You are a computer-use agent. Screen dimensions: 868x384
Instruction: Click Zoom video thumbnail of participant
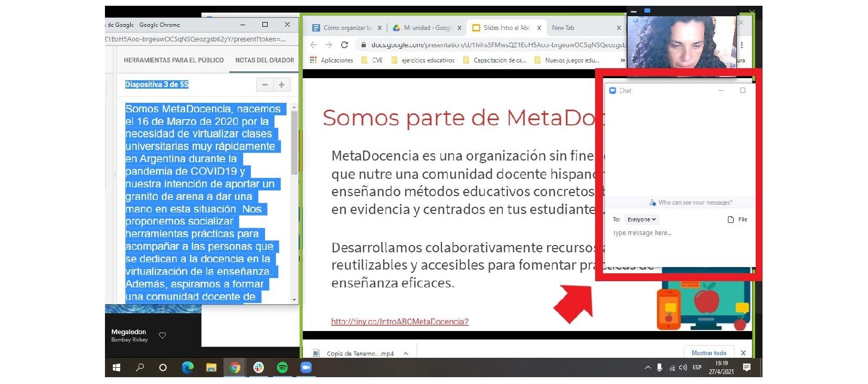681,41
